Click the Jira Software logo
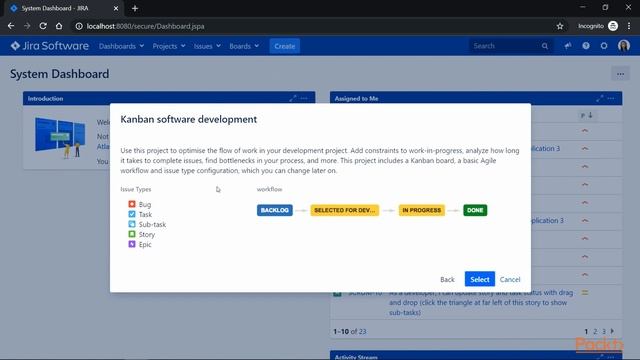 49,46
